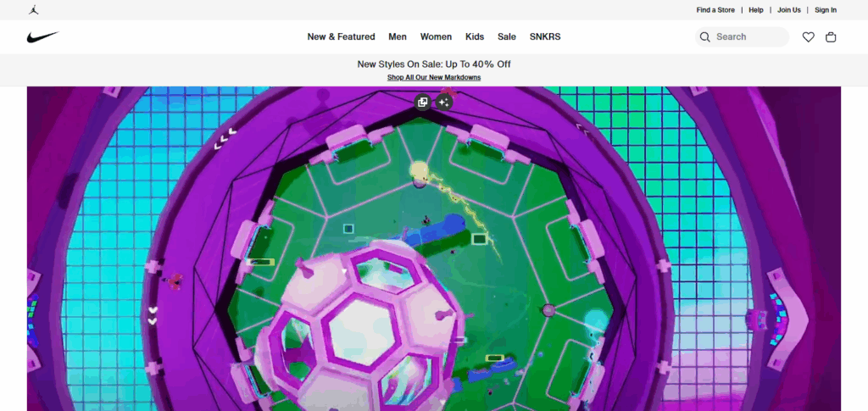Image resolution: width=868 pixels, height=411 pixels.
Task: Click the Nike swoosh logo
Action: coord(43,37)
